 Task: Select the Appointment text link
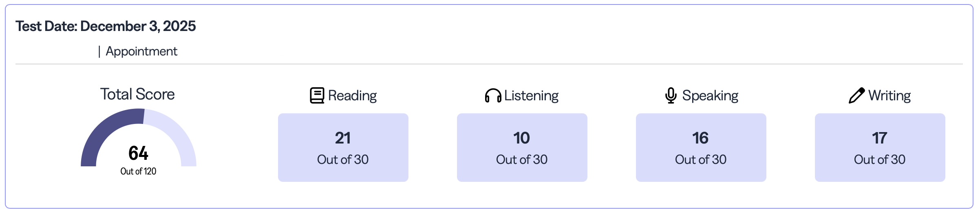141,51
